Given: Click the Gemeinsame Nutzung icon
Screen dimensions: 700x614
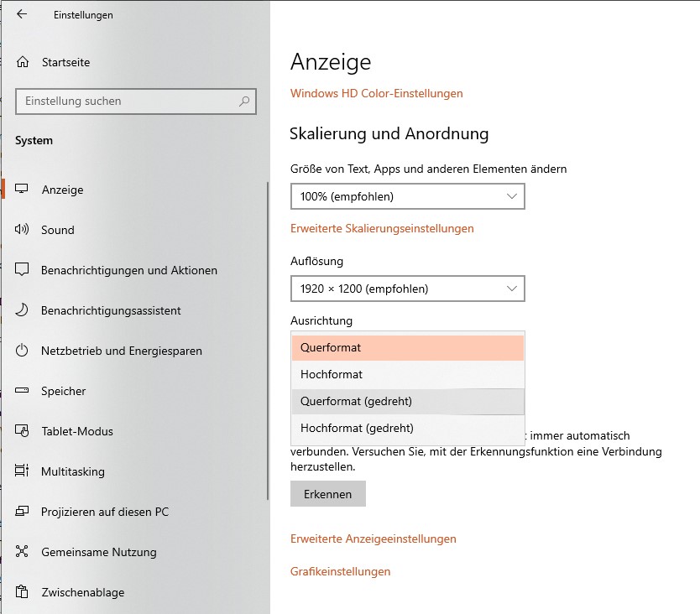Looking at the screenshot, I should coord(22,552).
